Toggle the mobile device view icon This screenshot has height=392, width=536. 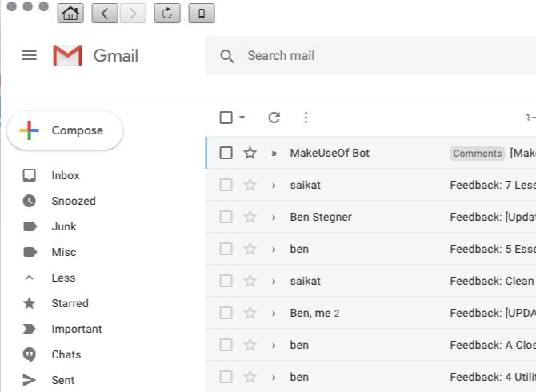click(x=201, y=13)
